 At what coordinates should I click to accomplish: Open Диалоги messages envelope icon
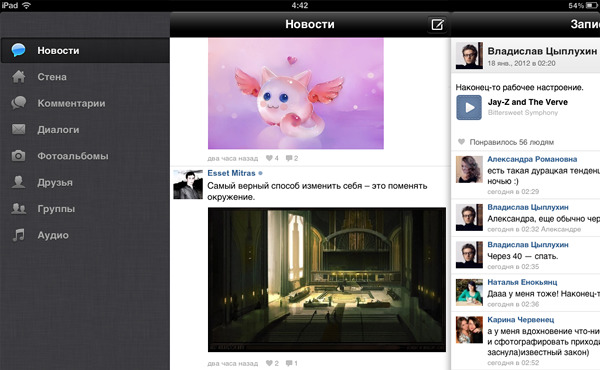(18, 129)
